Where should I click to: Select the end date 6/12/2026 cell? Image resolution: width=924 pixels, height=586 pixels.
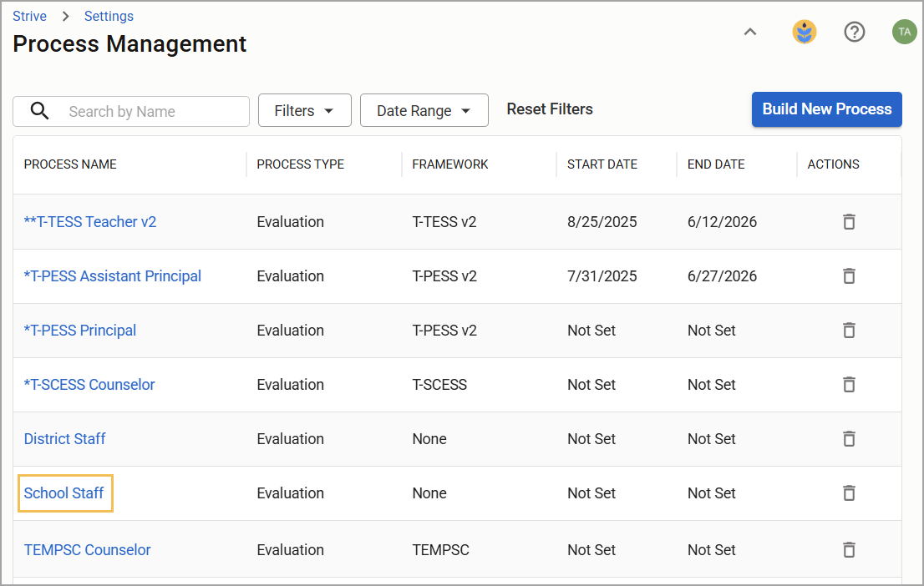(723, 222)
